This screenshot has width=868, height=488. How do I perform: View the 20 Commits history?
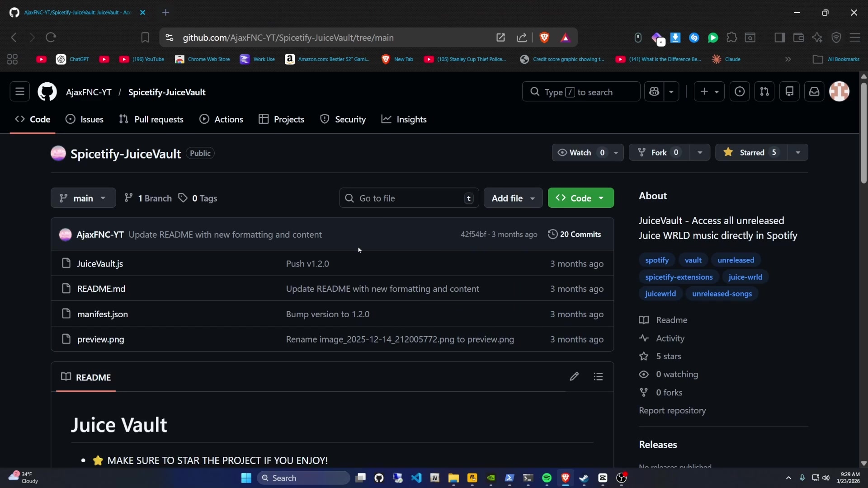coord(575,235)
